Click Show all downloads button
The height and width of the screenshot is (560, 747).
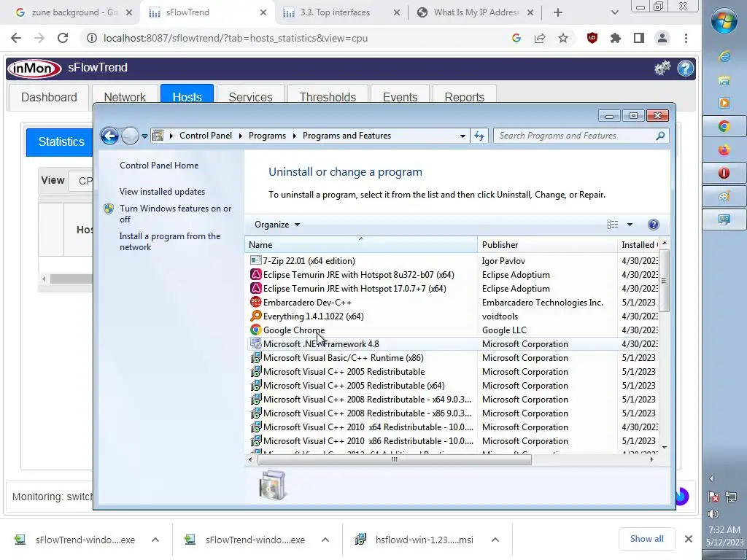pyautogui.click(x=646, y=539)
